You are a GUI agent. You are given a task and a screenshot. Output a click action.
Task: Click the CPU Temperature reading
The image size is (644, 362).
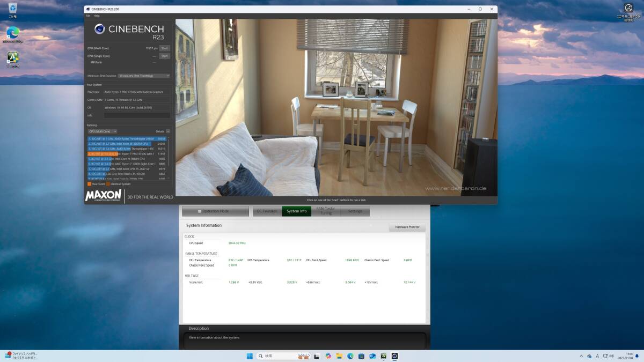click(236, 260)
